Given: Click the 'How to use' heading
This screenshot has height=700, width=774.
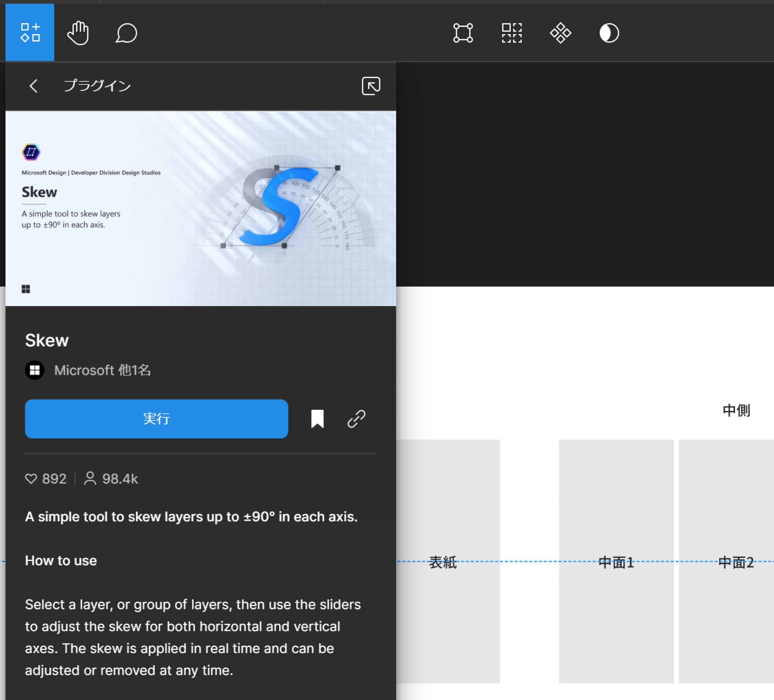Looking at the screenshot, I should point(61,561).
